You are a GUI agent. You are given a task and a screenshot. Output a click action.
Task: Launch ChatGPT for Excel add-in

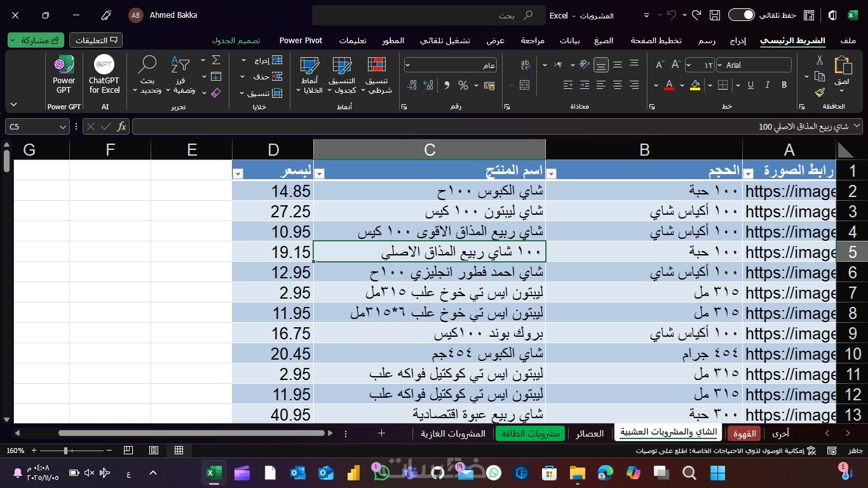[x=104, y=75]
